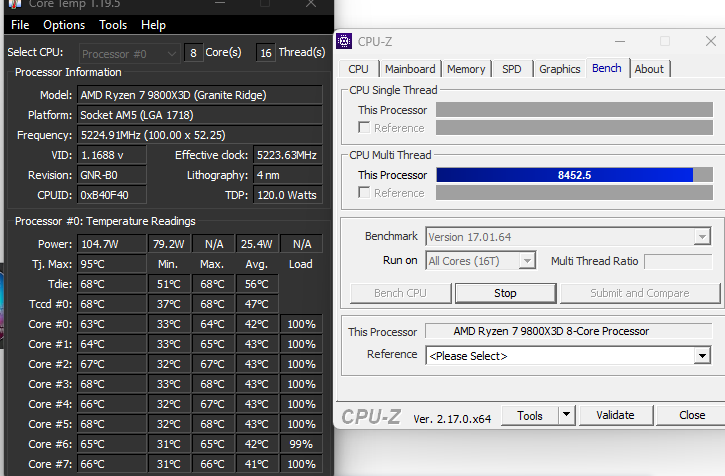
Task: Click the Tools button in CPU-Z
Action: [530, 415]
